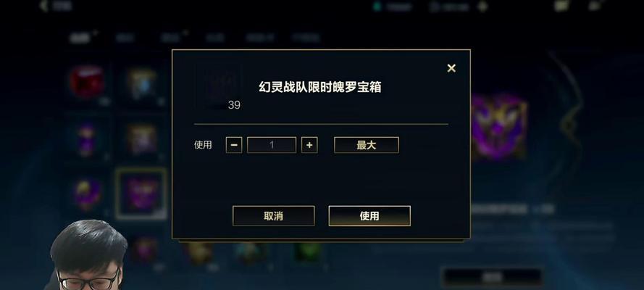The image size is (644, 290).
Task: Click the teal currency icon in top bar
Action: pyautogui.click(x=377, y=7)
